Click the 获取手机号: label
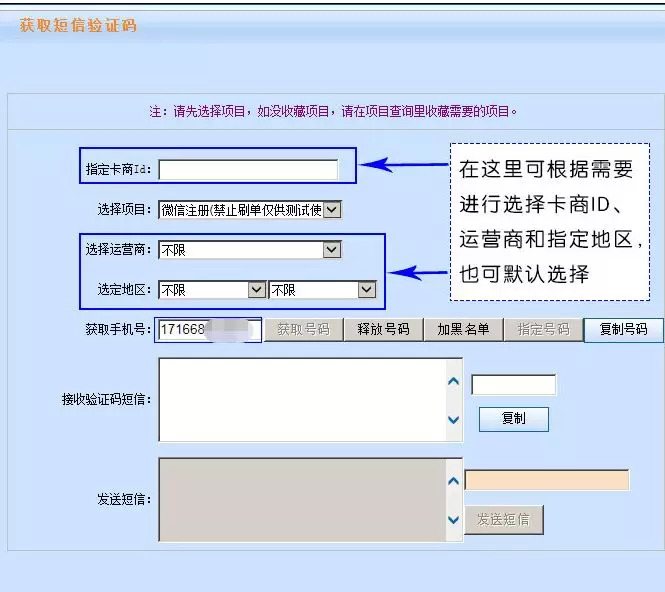Image resolution: width=665 pixels, height=592 pixels. pyautogui.click(x=118, y=329)
